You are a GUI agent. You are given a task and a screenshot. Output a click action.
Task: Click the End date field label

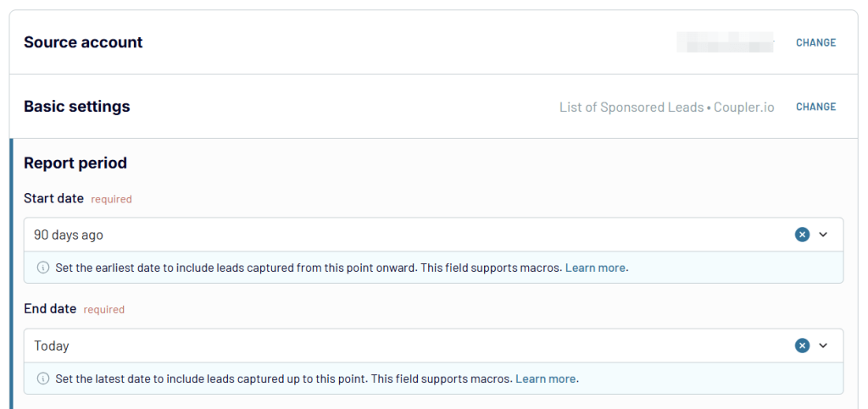[50, 309]
